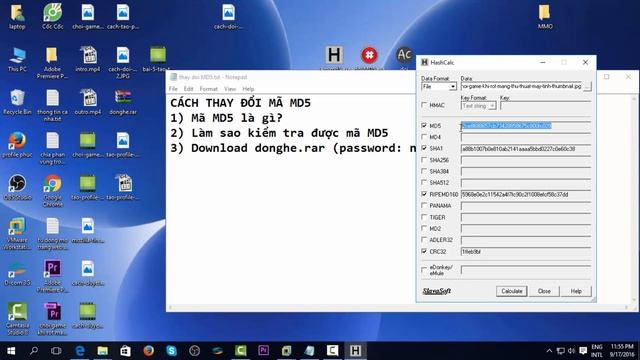The height and width of the screenshot is (360, 640).
Task: Enable the SHA512 checkbox
Action: click(424, 182)
